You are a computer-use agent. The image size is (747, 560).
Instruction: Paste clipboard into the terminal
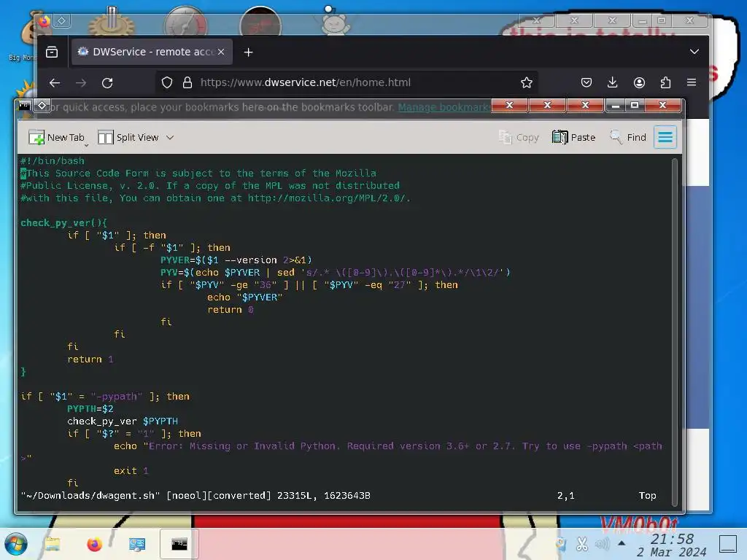(573, 138)
